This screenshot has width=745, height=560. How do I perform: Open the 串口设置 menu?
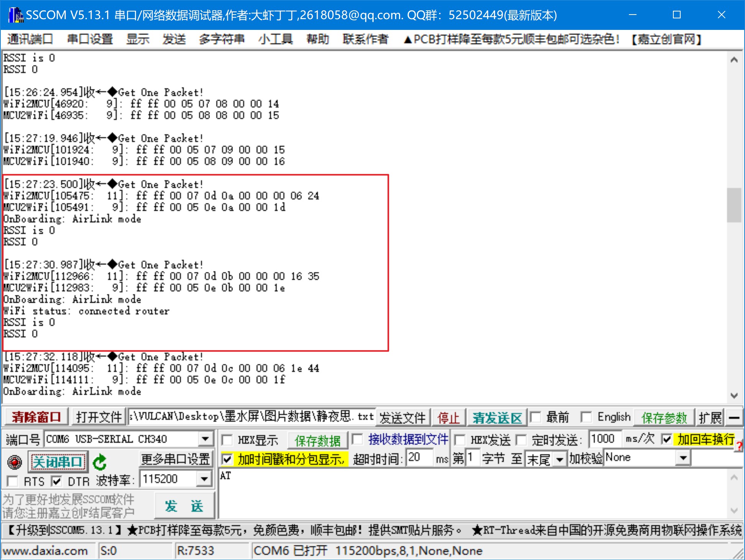pos(90,39)
